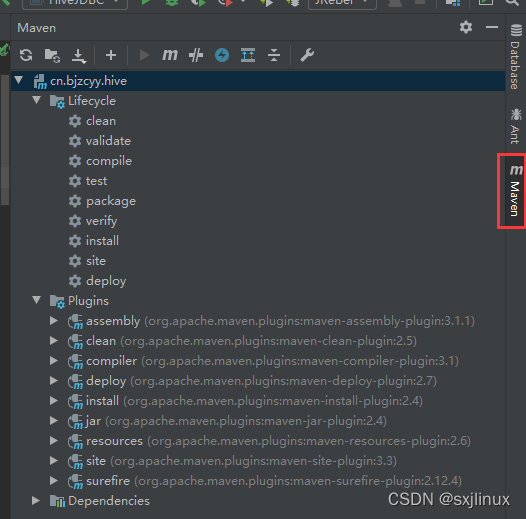Click cn.bjzcyy.hive Maven project icon
The height and width of the screenshot is (519, 526).
pyautogui.click(x=40, y=82)
